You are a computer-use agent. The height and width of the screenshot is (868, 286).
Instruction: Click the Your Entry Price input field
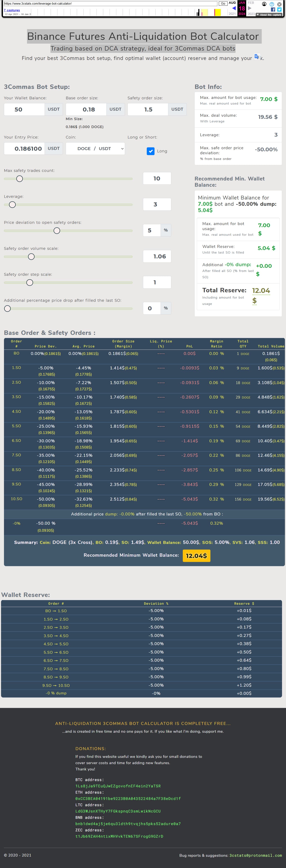tap(24, 149)
